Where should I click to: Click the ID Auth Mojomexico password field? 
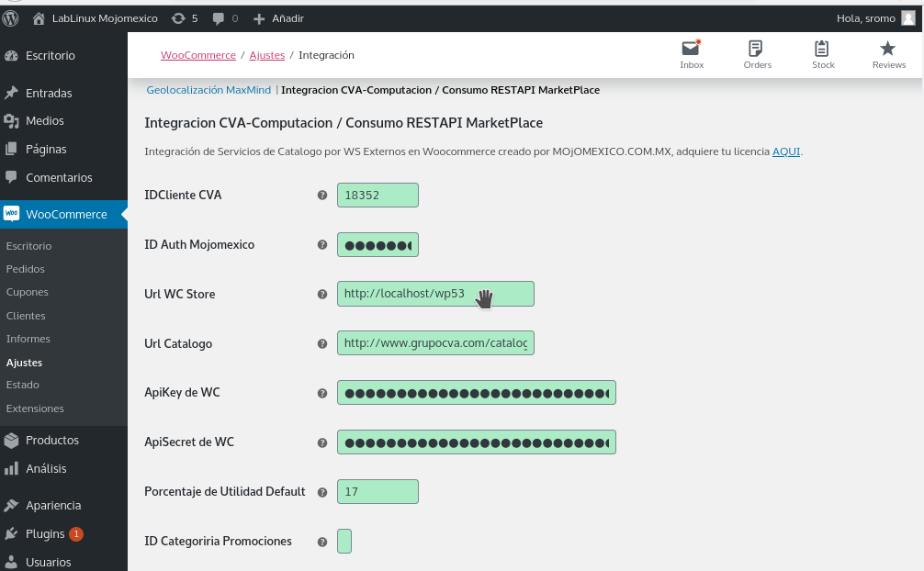(x=377, y=244)
